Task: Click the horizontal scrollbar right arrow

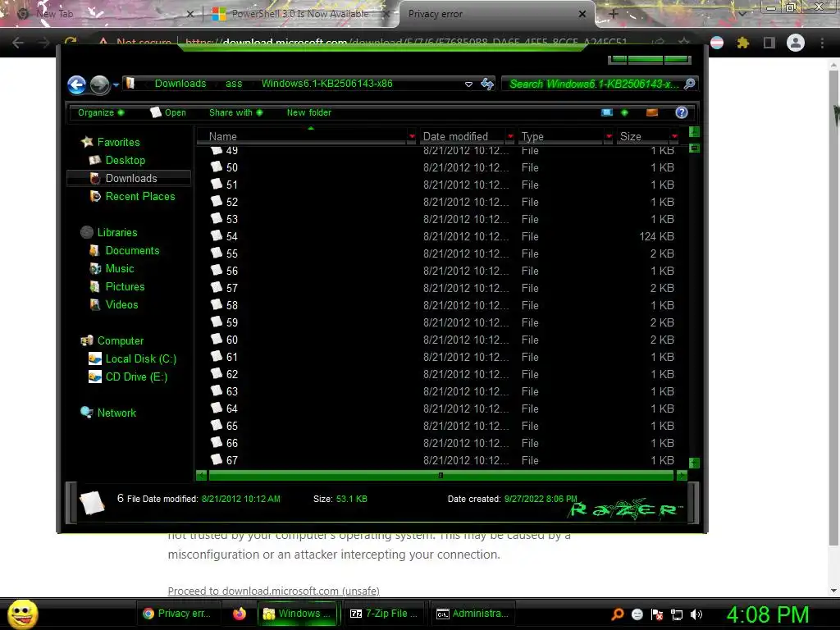Action: tap(682, 476)
